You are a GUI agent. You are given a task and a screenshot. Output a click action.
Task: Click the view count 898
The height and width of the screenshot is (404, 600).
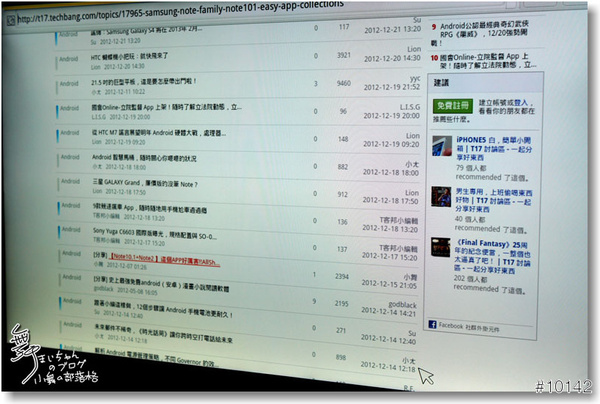click(341, 357)
